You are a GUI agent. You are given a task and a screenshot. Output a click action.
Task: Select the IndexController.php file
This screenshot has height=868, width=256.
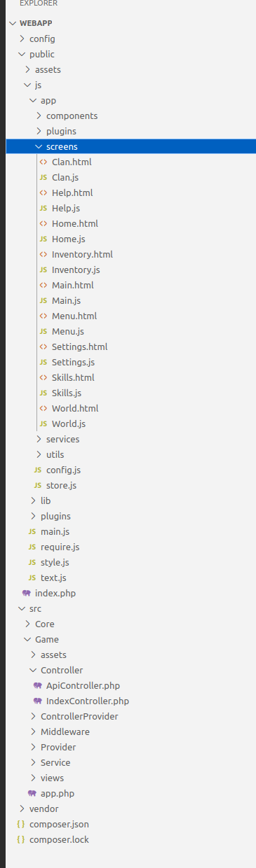pos(88,701)
